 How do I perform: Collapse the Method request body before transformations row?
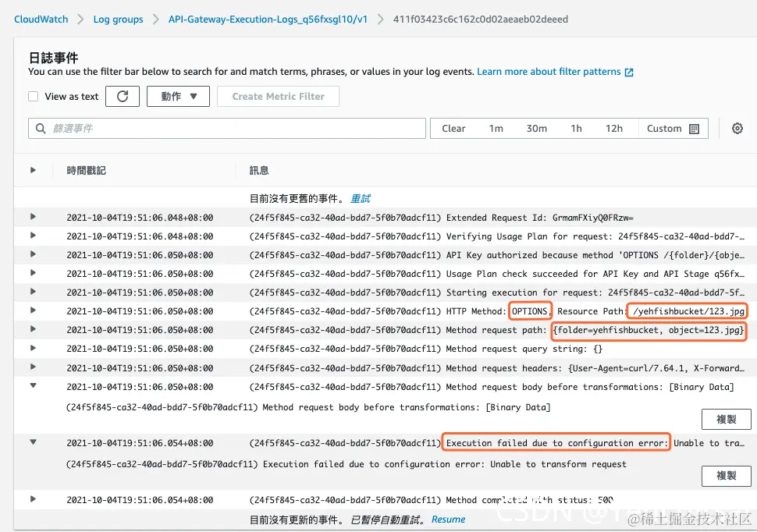(x=33, y=385)
